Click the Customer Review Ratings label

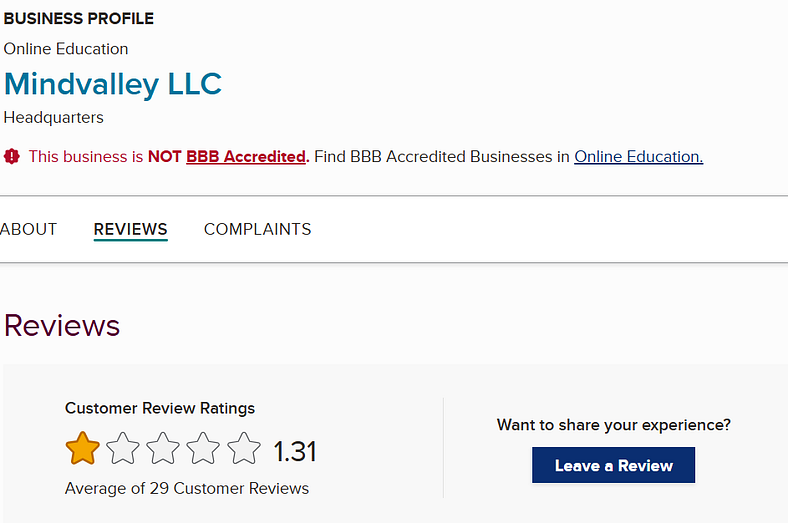160,408
